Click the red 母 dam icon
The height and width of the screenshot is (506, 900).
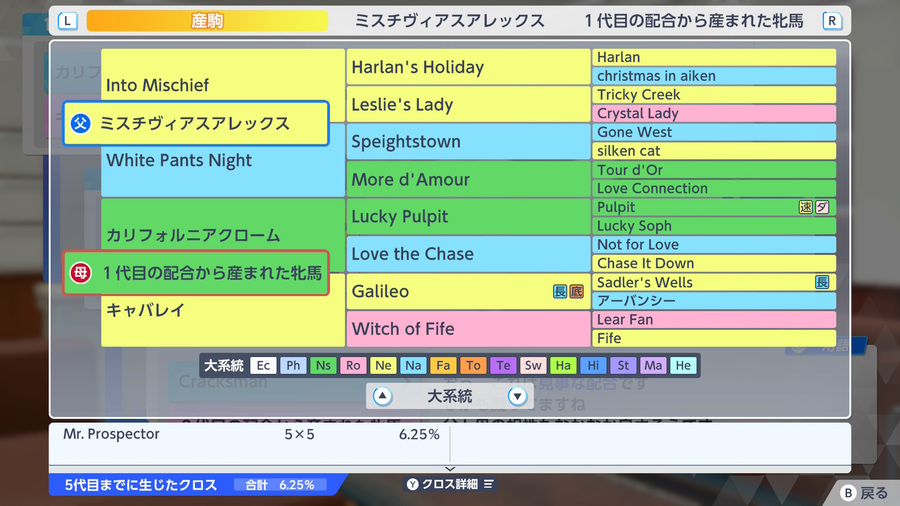80,273
